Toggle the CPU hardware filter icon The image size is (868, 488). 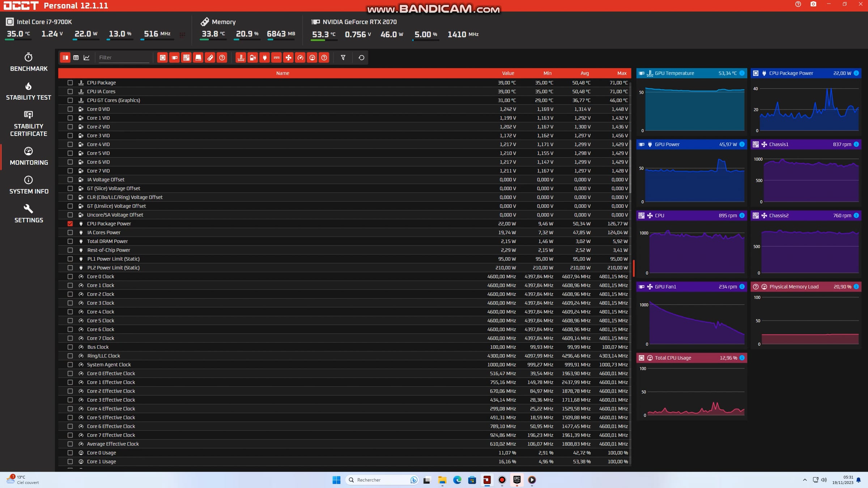point(163,57)
